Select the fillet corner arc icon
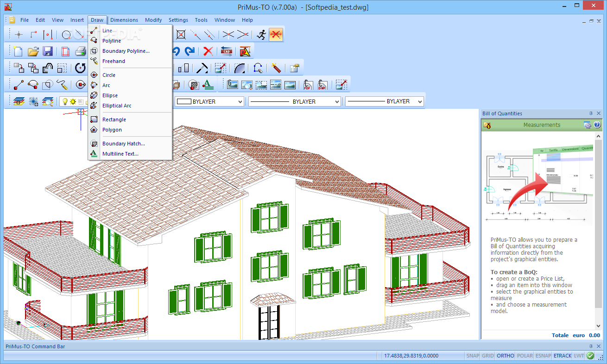Image resolution: width=607 pixels, height=364 pixels. click(240, 68)
